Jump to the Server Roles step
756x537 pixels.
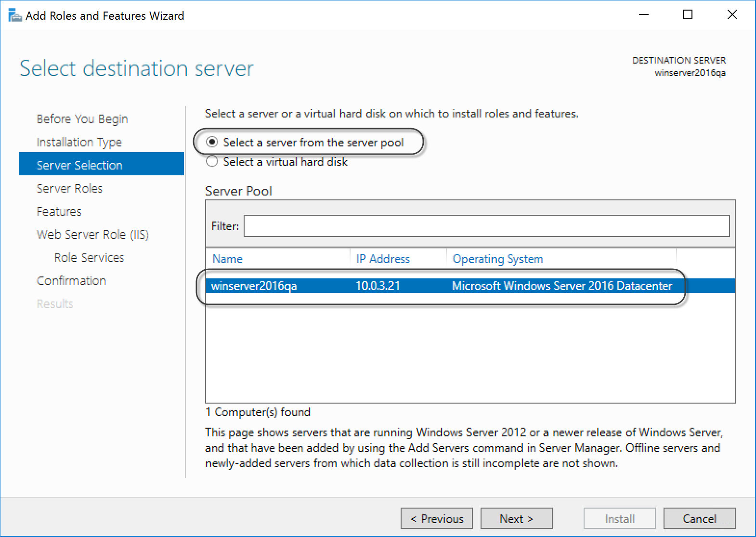coord(70,188)
